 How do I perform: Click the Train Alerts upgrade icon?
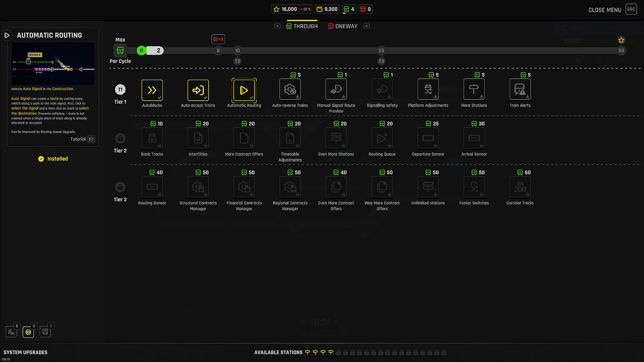coord(520,89)
